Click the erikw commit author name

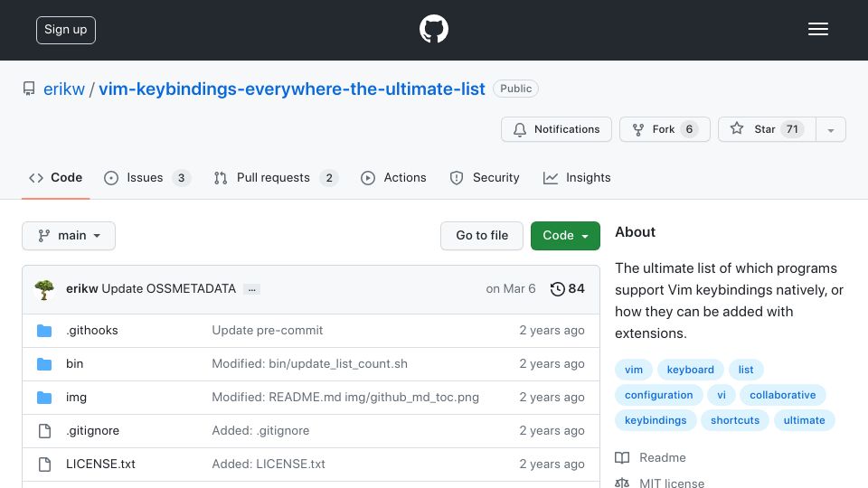coord(82,289)
